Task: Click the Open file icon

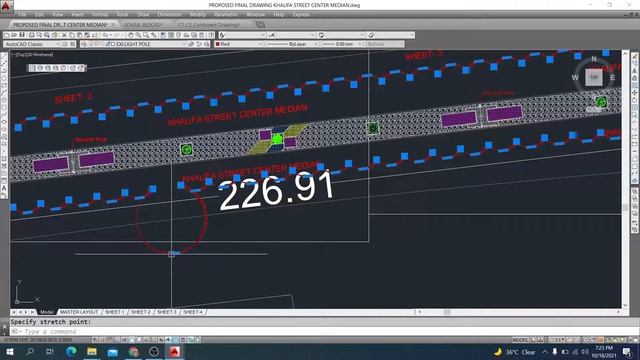Action: 14,35
